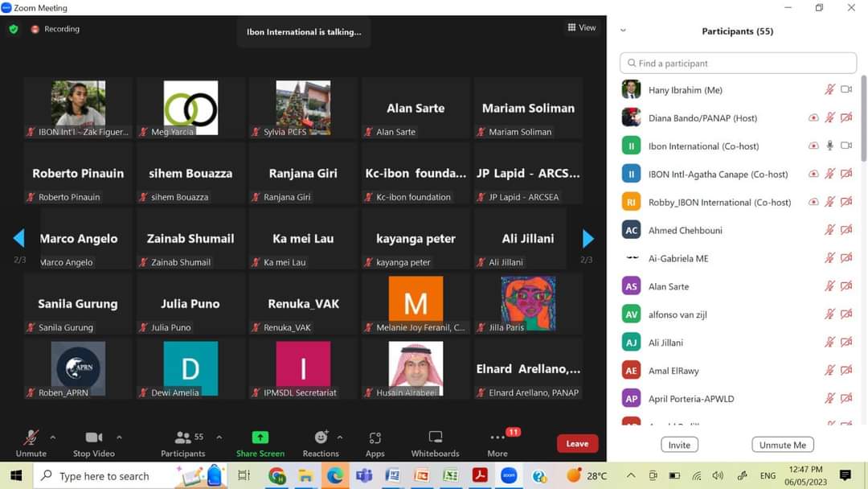The height and width of the screenshot is (489, 868).
Task: Click the Unmute Me button
Action: (x=783, y=445)
